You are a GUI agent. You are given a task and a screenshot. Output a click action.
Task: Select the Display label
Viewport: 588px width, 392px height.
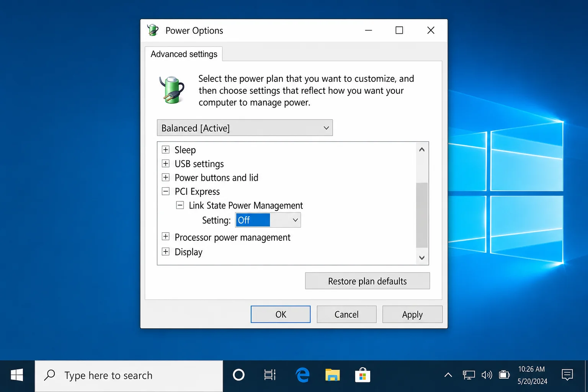[x=188, y=252]
